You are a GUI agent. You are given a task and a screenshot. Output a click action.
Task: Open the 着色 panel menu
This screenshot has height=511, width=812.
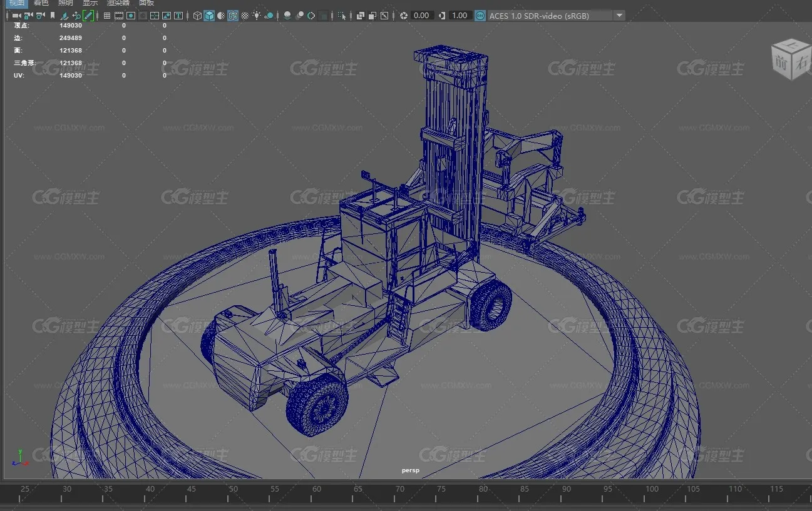pos(41,3)
